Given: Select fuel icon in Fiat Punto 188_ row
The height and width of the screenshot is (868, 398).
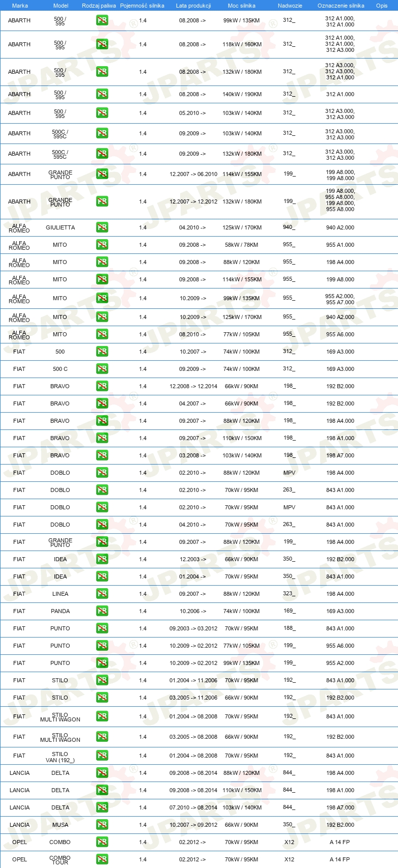Looking at the screenshot, I should [102, 628].
